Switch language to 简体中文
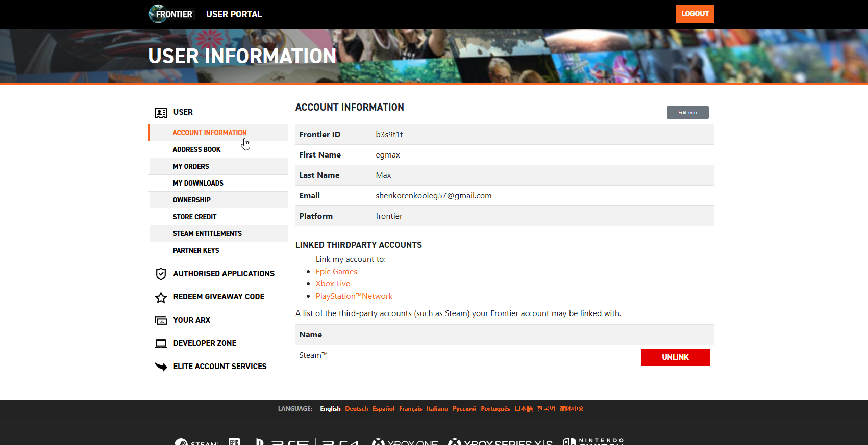Image resolution: width=868 pixels, height=445 pixels. point(572,409)
